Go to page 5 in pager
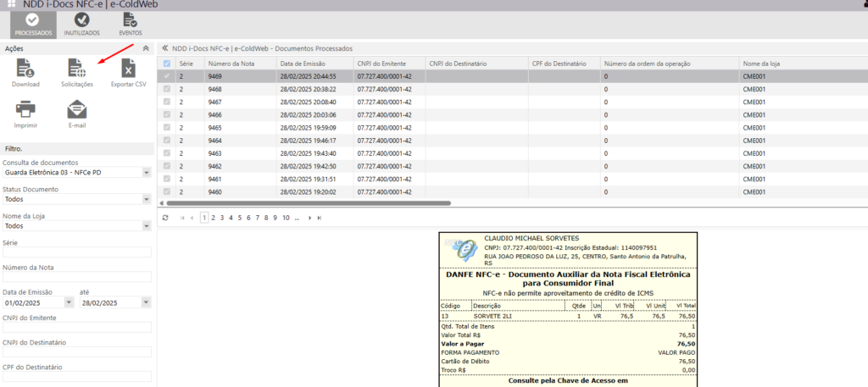 pyautogui.click(x=239, y=218)
